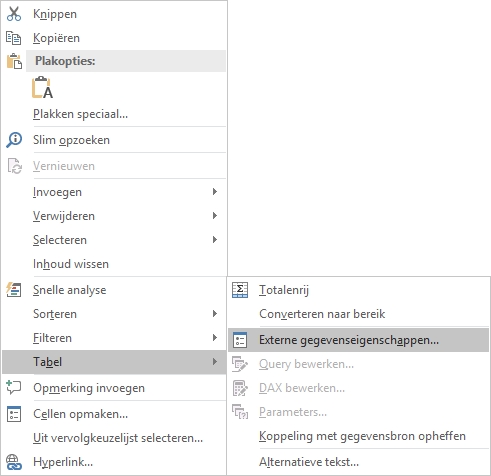Image resolution: width=491 pixels, height=476 pixels.
Task: Expand the Invoegen submenu arrow
Action: (215, 192)
